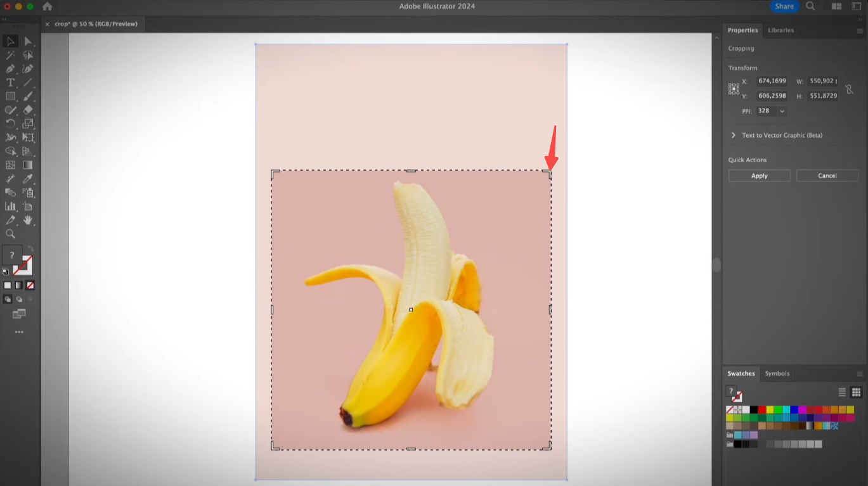Pick the Eyedropper tool

click(28, 178)
